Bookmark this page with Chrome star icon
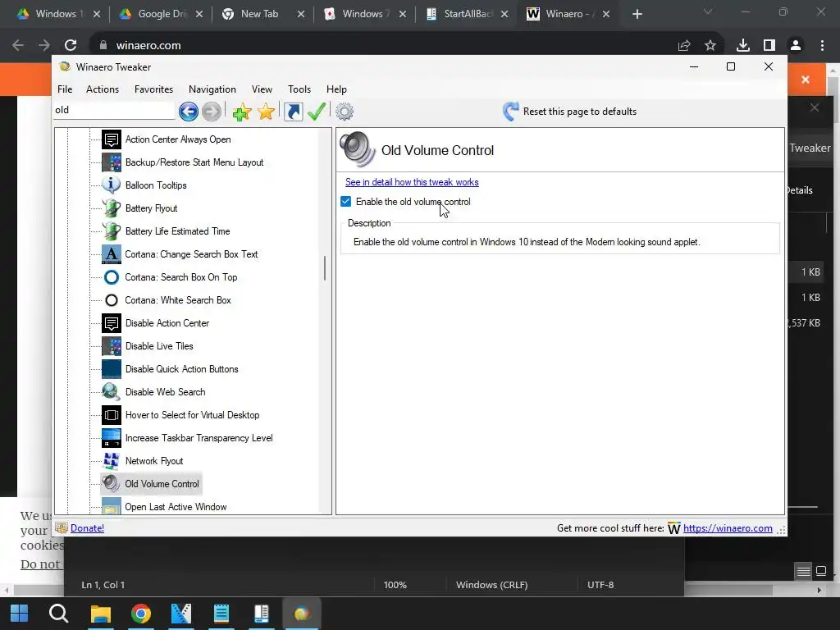Screen dimensions: 840x630 point(710,46)
